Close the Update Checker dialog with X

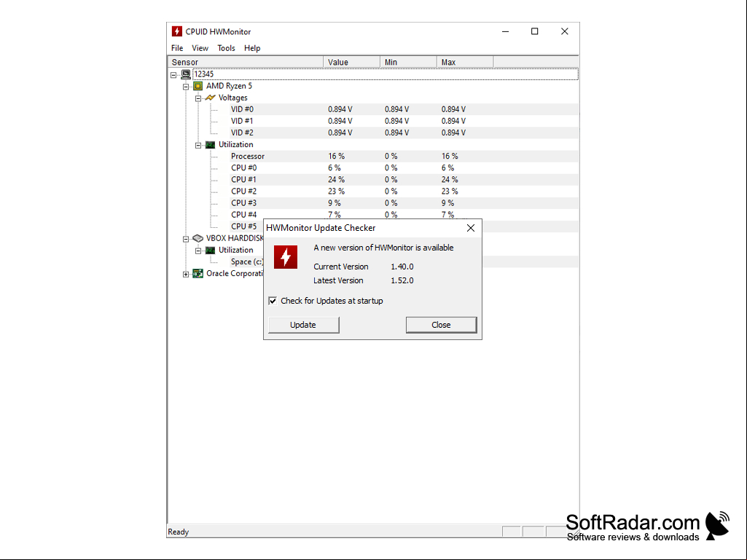[x=471, y=228]
